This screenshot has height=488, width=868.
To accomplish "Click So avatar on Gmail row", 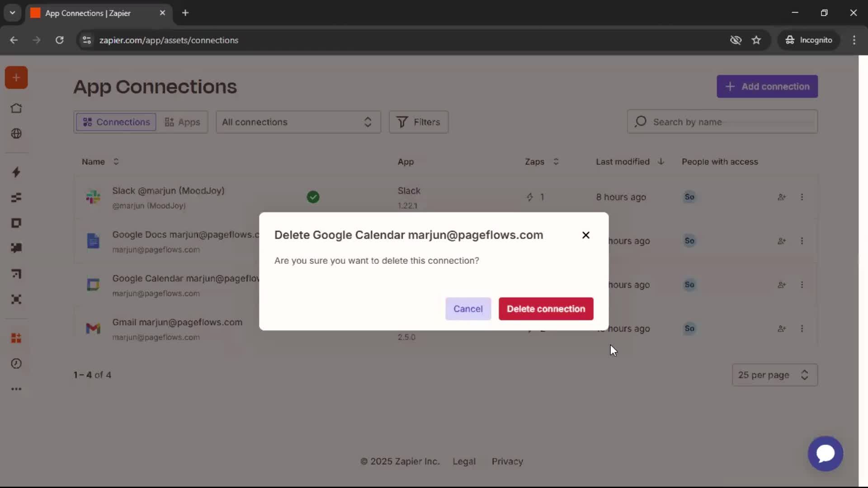I will coord(689,328).
